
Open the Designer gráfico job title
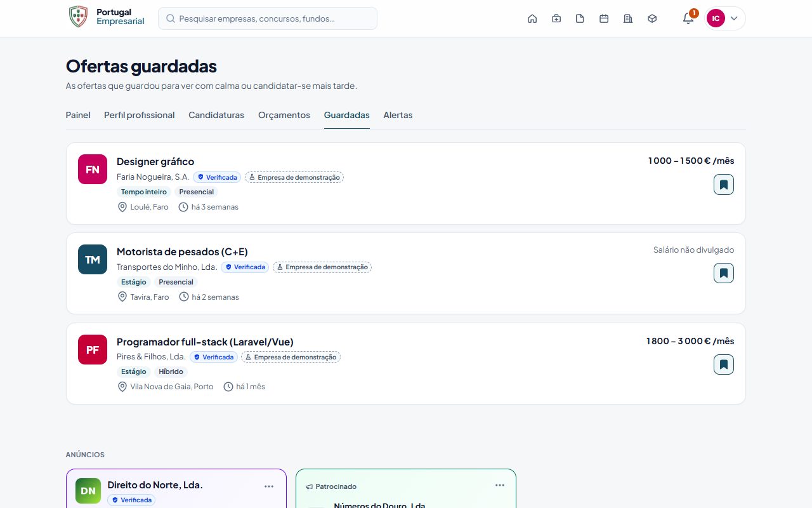click(155, 162)
